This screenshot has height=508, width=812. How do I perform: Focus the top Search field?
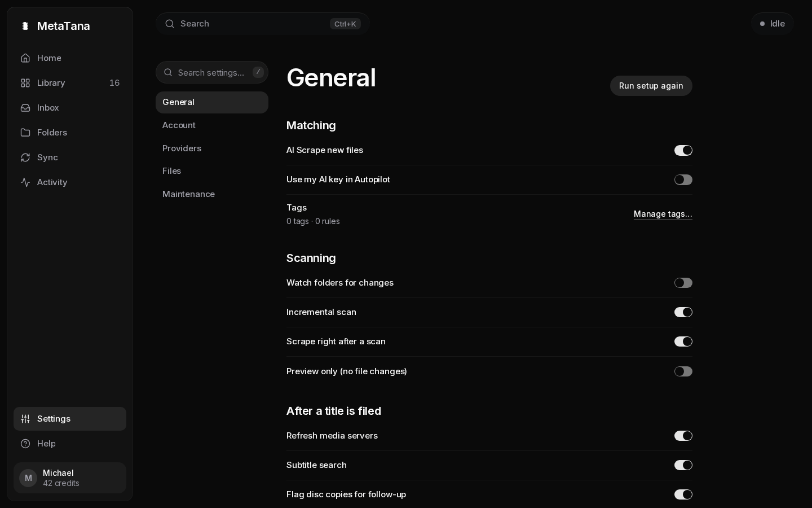263,24
